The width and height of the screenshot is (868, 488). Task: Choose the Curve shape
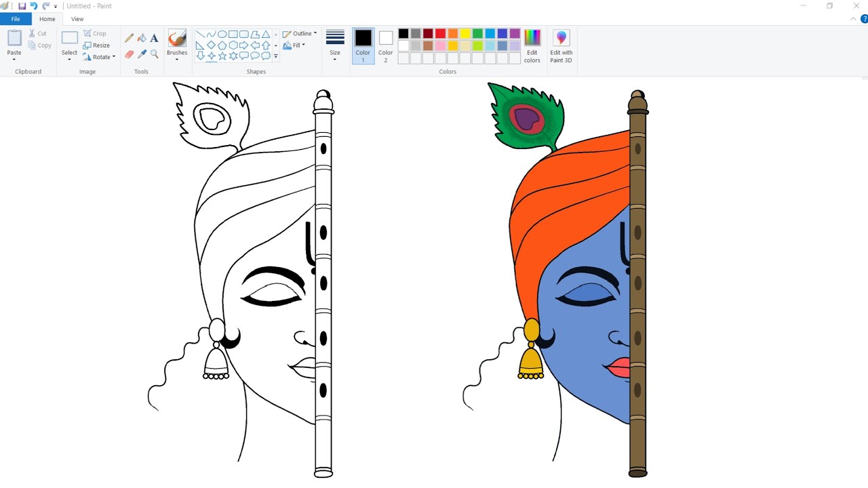[x=211, y=34]
